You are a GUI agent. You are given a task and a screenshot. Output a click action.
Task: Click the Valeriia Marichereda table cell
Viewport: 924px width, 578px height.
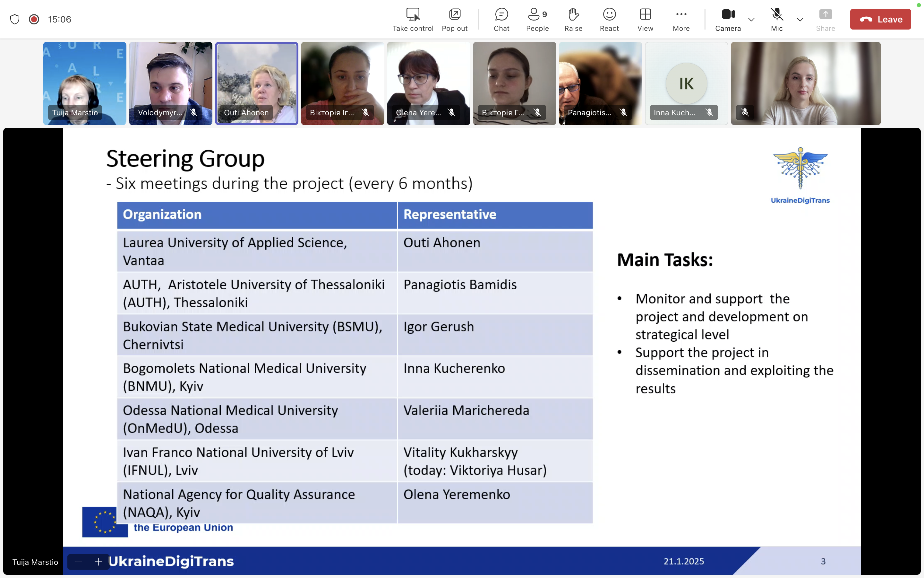(x=495, y=419)
